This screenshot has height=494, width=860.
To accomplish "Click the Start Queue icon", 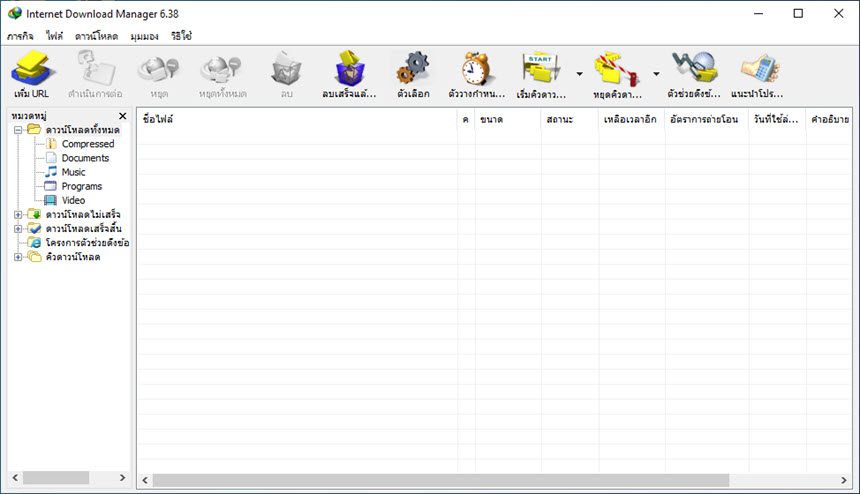I will (541, 69).
